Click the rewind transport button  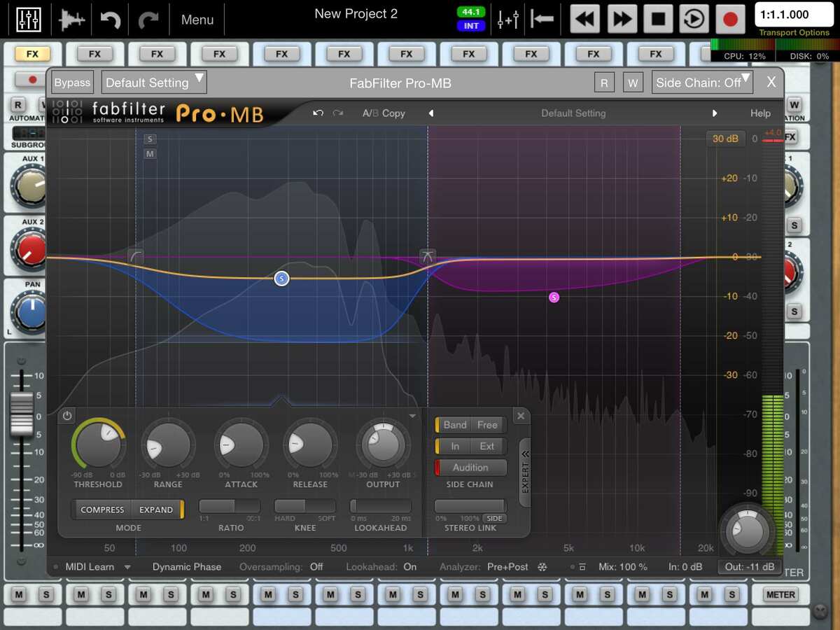point(585,19)
